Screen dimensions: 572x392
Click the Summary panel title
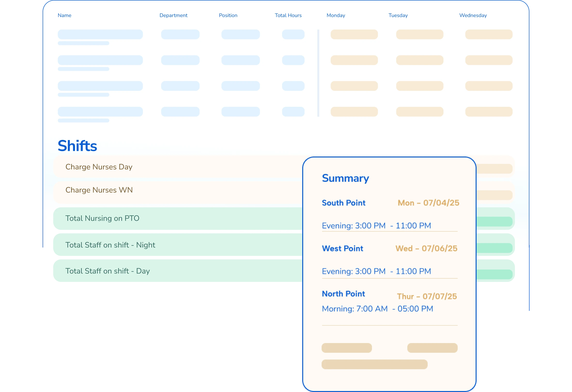tap(345, 178)
